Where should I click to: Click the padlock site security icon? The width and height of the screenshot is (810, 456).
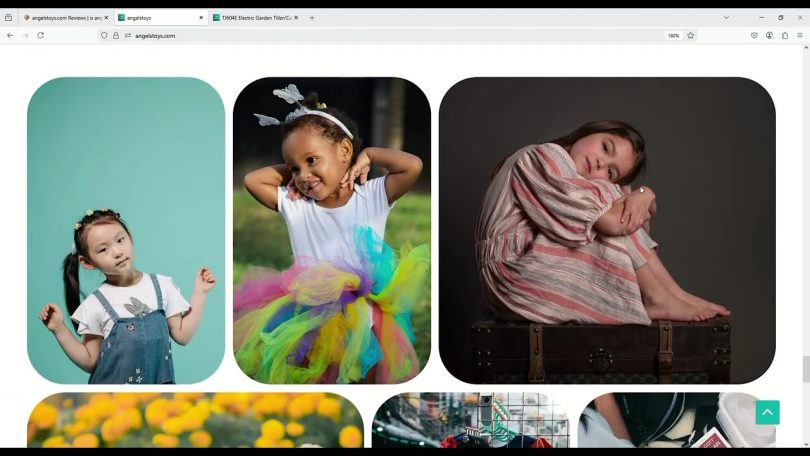116,36
